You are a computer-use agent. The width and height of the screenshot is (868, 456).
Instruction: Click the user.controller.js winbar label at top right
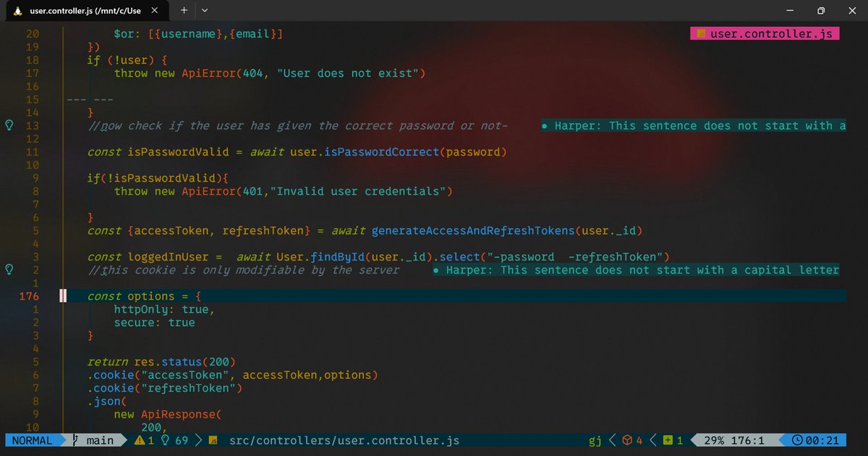tap(765, 33)
